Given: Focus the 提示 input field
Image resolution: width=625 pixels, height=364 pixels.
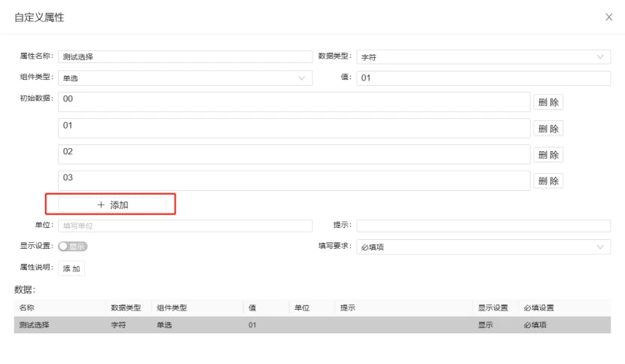Looking at the screenshot, I should tap(483, 226).
